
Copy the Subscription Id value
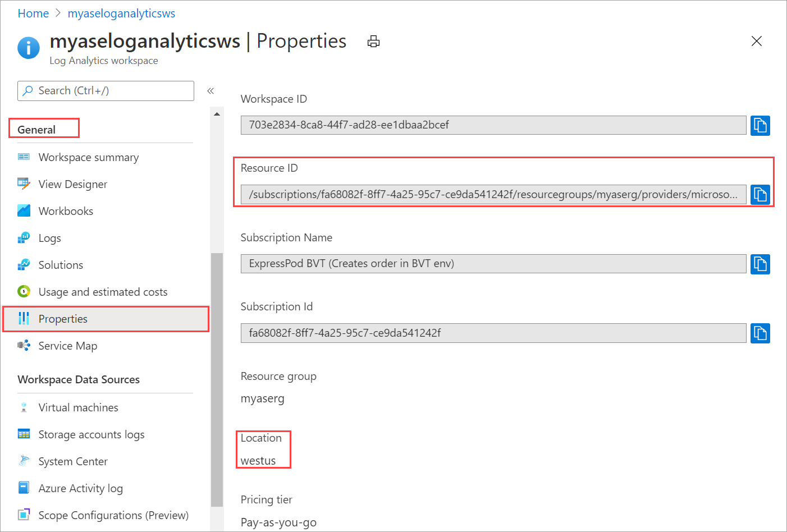pos(761,333)
